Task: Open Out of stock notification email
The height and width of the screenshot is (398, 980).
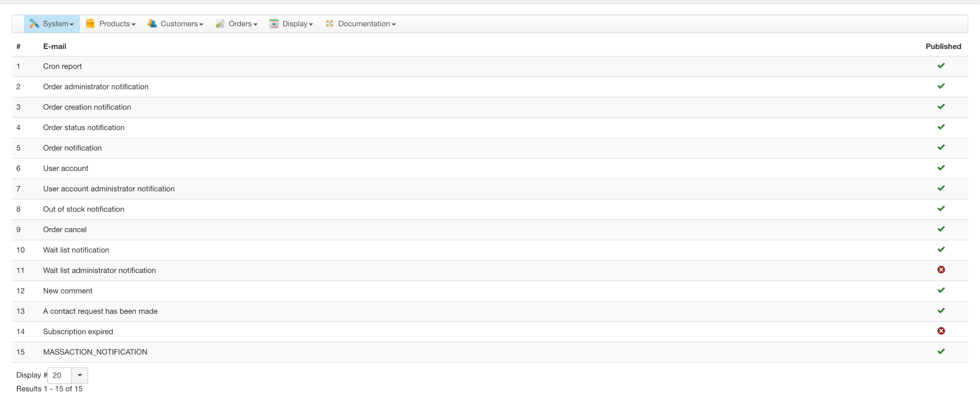Action: pyautogui.click(x=84, y=209)
